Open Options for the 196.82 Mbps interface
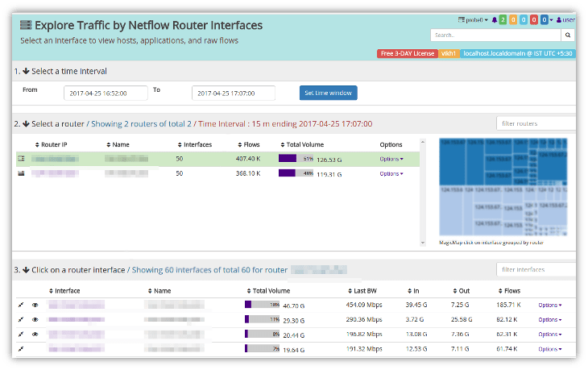Screen dimensions: 588x370 tap(550, 335)
